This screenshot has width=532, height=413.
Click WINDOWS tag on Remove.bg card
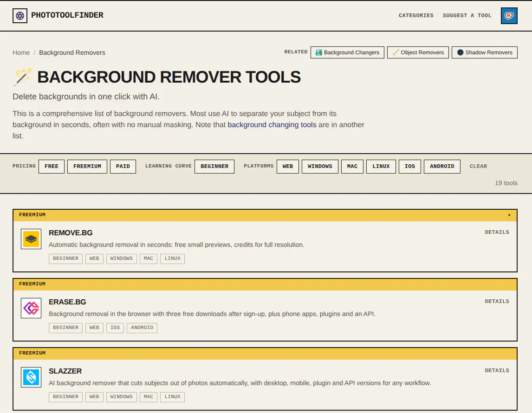tap(122, 259)
